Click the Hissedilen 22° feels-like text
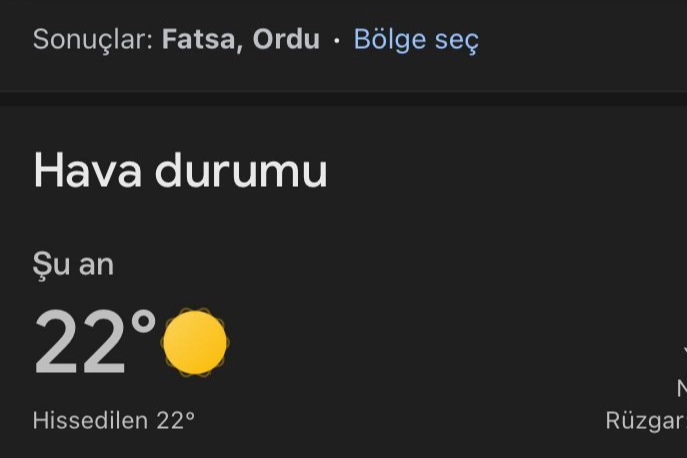Image resolution: width=687 pixels, height=458 pixels. [x=114, y=420]
